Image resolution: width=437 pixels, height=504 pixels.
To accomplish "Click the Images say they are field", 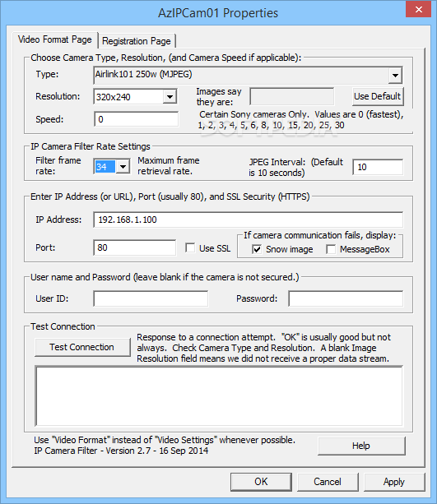I will tap(292, 96).
